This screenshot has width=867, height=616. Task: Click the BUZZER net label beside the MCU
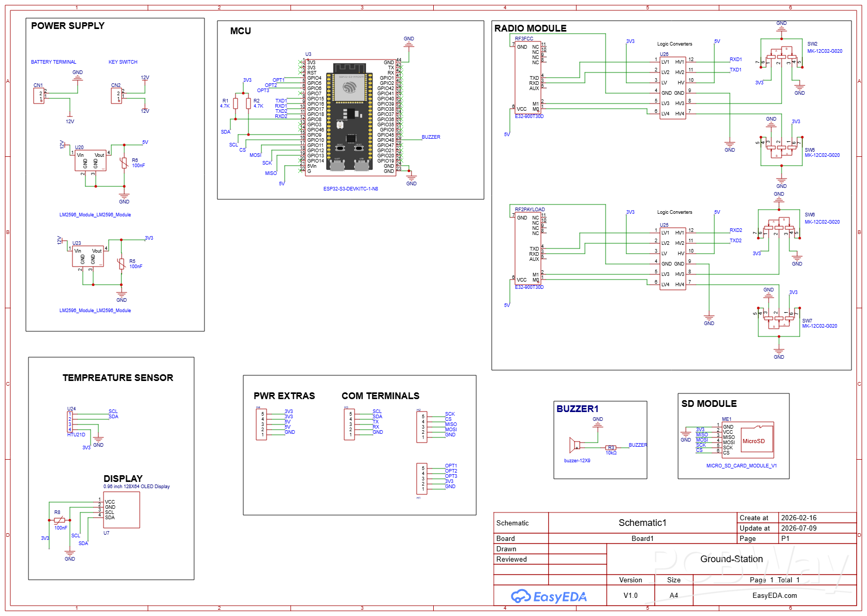point(431,137)
